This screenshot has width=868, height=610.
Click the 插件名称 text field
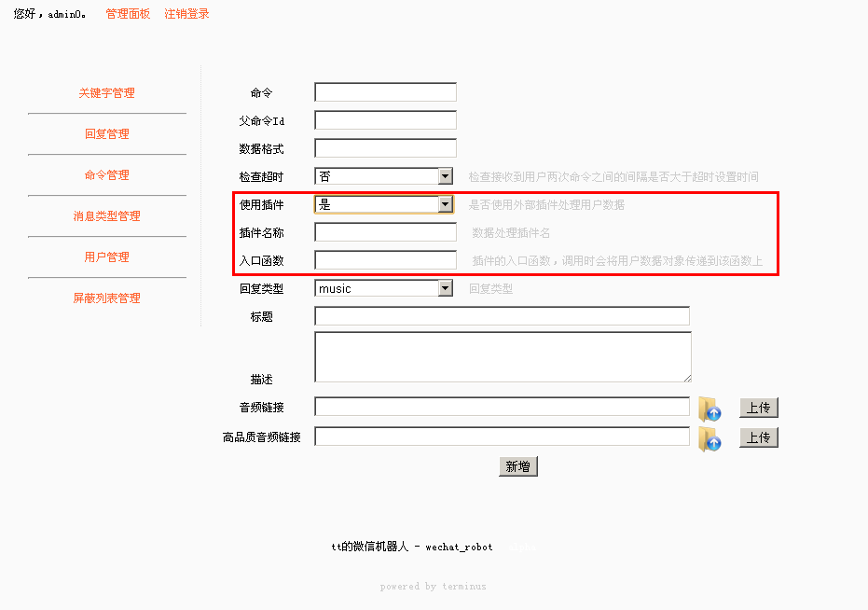(x=385, y=232)
